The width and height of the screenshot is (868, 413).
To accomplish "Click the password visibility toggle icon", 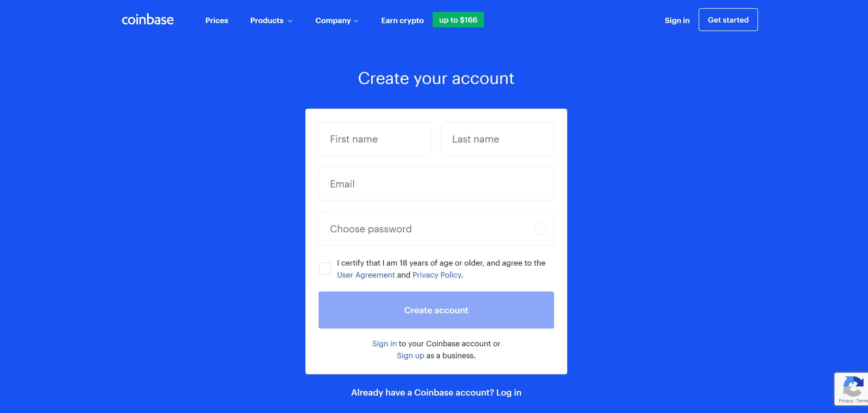I will (x=540, y=228).
